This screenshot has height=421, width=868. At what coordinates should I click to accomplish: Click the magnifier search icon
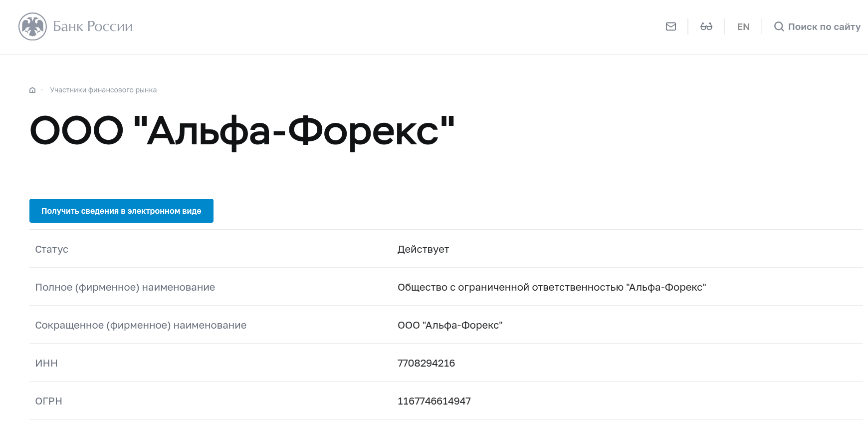pos(779,26)
